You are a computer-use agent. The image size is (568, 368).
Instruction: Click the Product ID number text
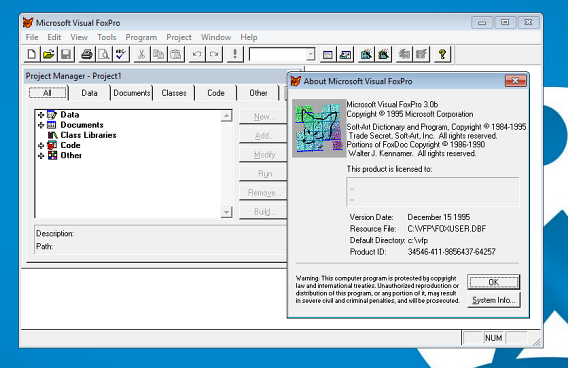tap(451, 252)
